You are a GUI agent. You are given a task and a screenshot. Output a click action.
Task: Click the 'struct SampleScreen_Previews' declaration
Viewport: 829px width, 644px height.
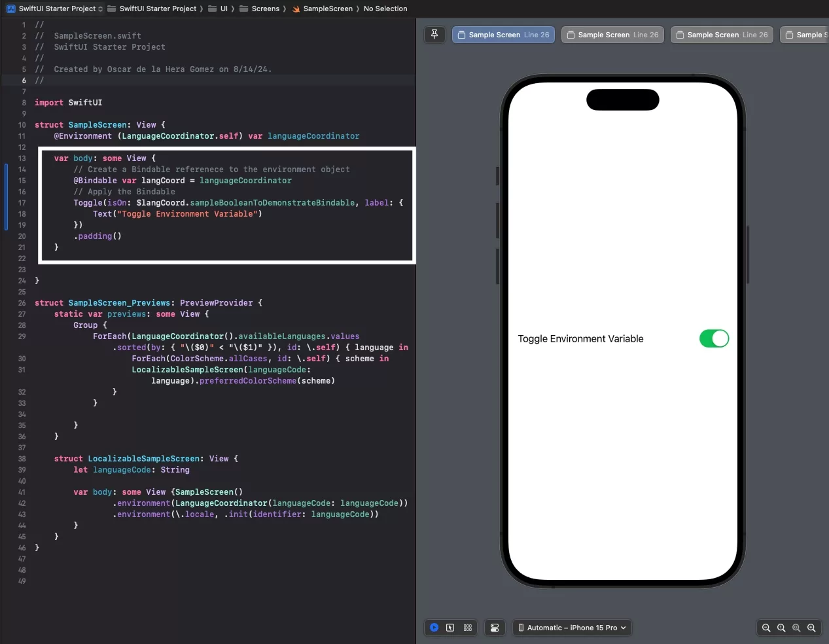(149, 303)
